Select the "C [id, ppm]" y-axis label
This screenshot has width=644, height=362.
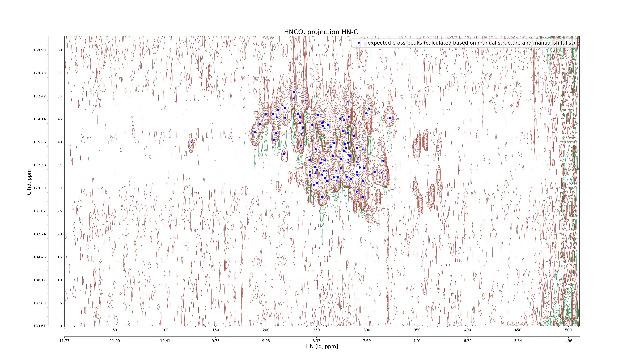pos(29,181)
